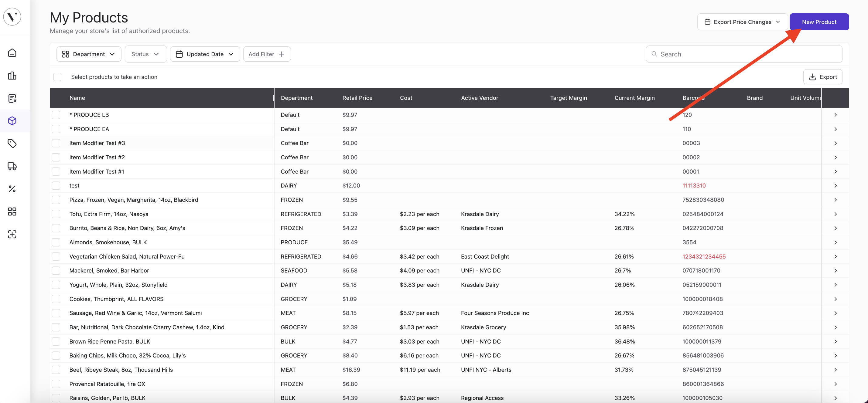Open the Tofu, Extra Firm row chevron
The width and height of the screenshot is (868, 403).
pos(836,214)
